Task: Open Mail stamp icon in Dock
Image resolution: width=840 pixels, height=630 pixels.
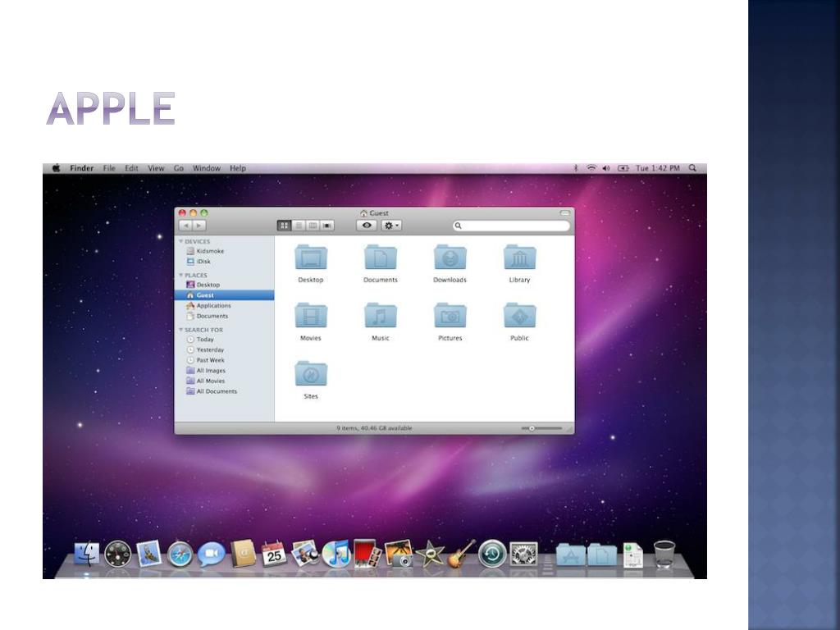Action: pos(149,554)
